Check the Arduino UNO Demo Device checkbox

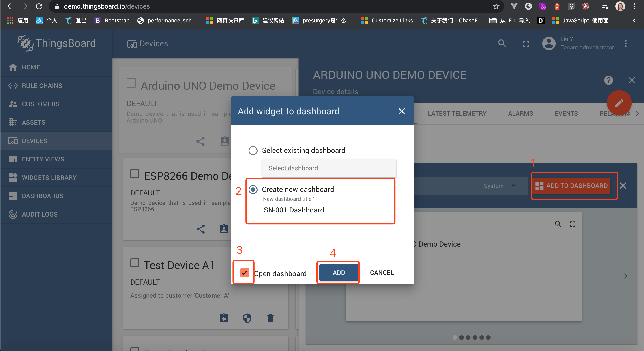tap(131, 83)
